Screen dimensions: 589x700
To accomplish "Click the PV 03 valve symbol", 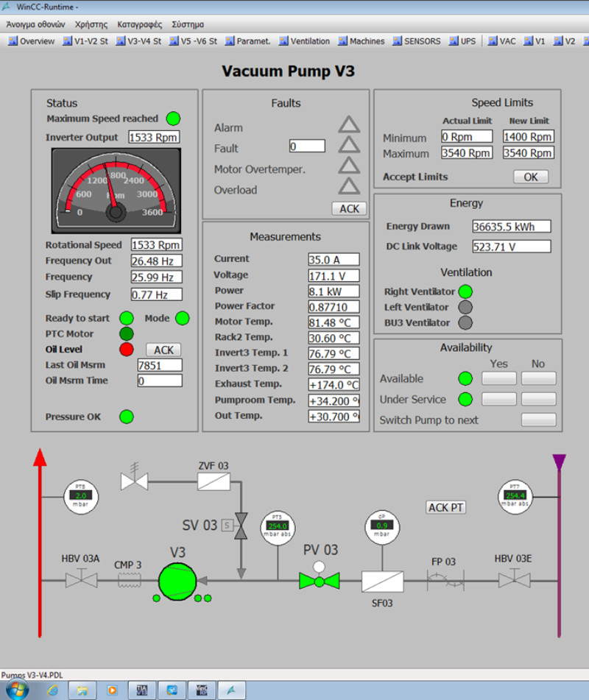I will pos(320,581).
